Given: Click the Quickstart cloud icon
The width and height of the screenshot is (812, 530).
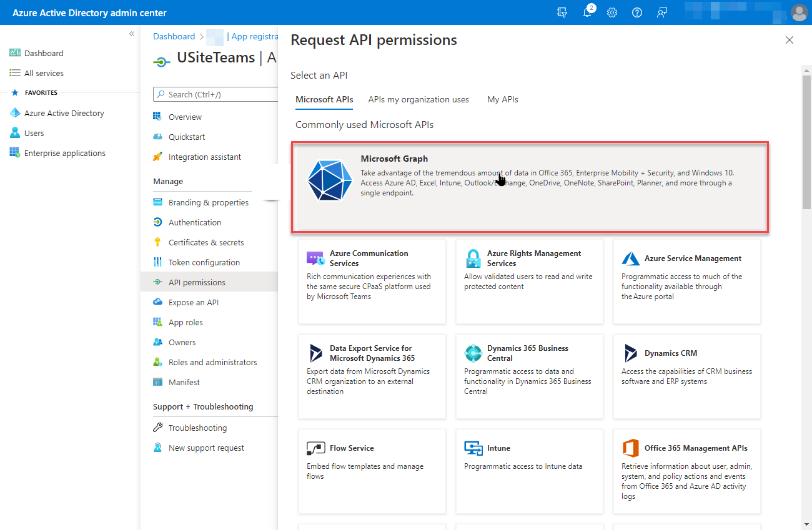Looking at the screenshot, I should [157, 137].
